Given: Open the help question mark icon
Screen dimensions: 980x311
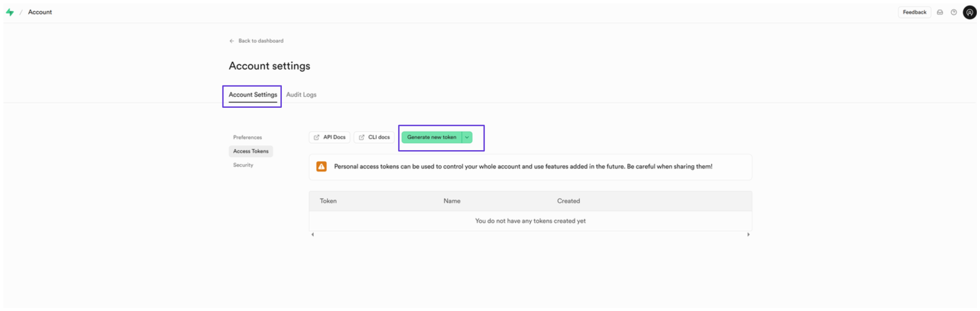Looking at the screenshot, I should [x=953, y=12].
